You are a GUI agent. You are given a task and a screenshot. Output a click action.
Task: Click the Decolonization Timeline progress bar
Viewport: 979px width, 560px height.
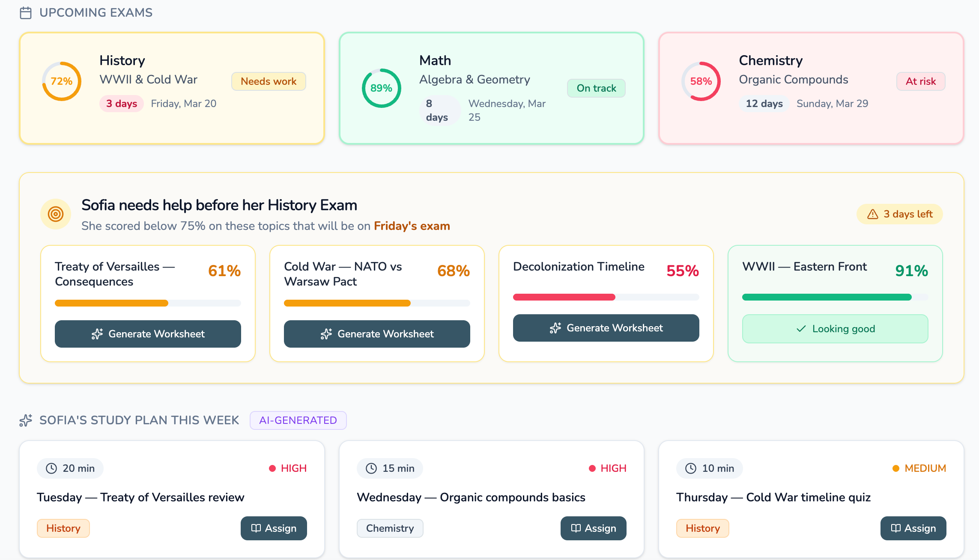pos(606,297)
